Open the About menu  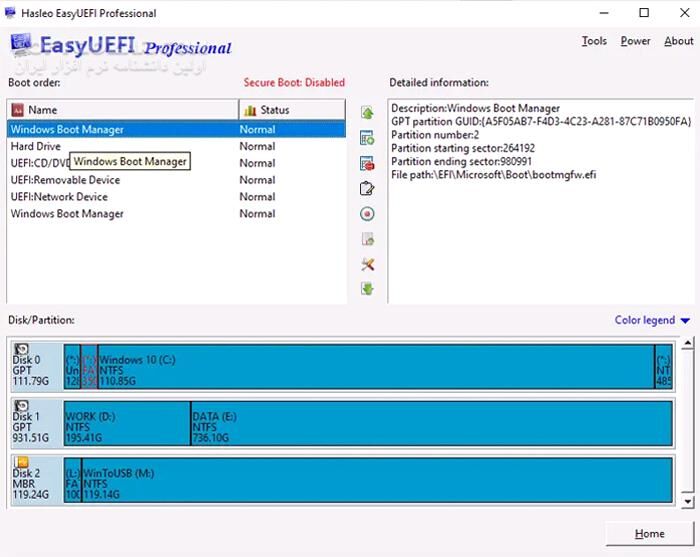679,41
